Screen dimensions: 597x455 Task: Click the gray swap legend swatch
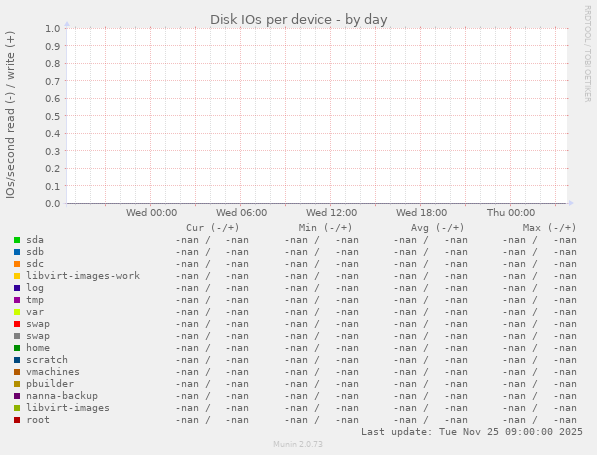(17, 336)
